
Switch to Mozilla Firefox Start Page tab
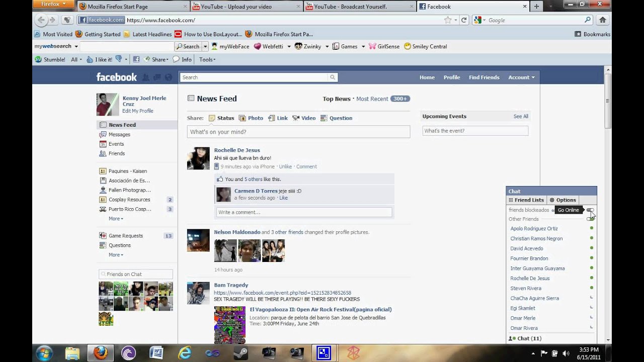(133, 7)
